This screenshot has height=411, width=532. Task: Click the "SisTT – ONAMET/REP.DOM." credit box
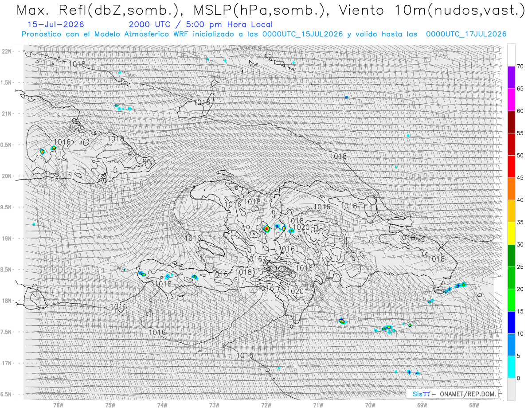click(452, 394)
